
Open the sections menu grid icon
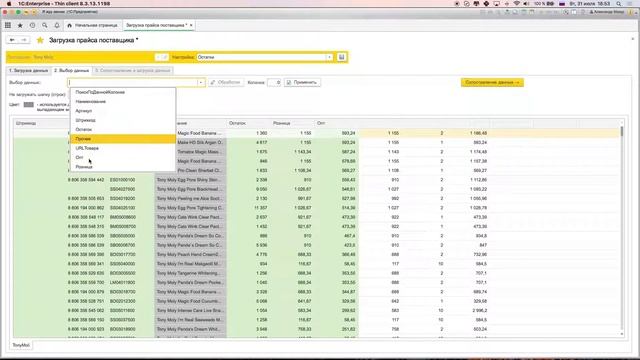(x=8, y=25)
